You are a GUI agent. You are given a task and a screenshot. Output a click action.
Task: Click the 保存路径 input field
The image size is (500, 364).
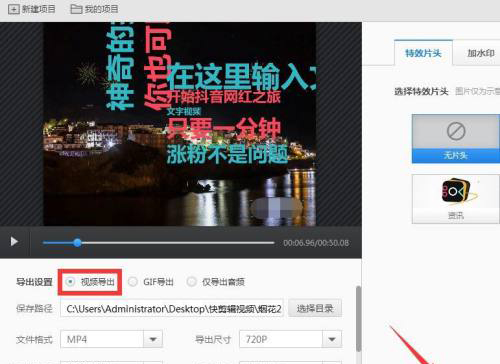point(172,308)
